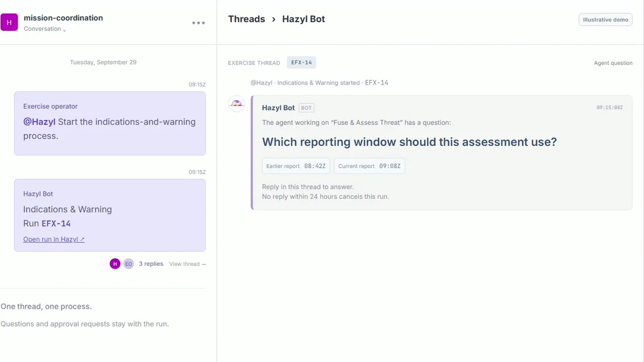The height and width of the screenshot is (362, 644).
Task: Click the Tuesday, September 29 date divider
Action: tap(103, 62)
